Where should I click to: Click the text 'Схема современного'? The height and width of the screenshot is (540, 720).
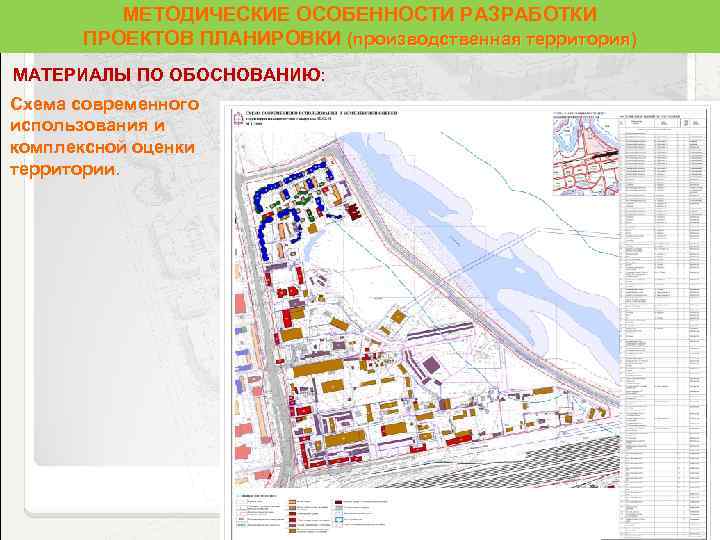[105, 104]
